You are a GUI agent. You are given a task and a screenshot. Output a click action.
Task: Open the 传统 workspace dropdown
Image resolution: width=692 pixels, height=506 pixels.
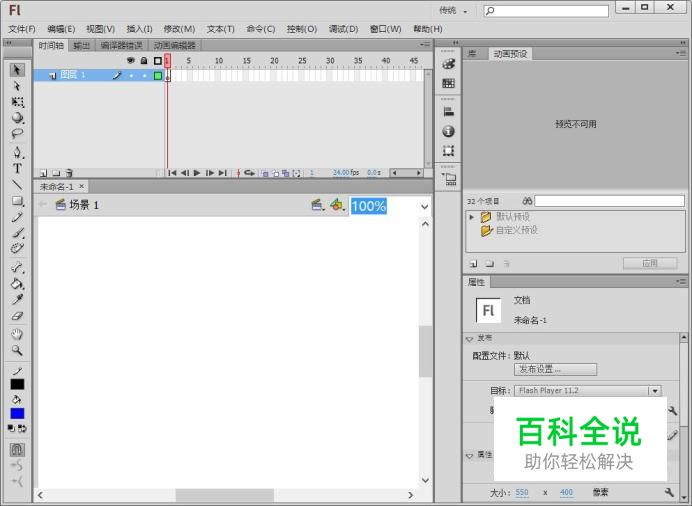453,11
